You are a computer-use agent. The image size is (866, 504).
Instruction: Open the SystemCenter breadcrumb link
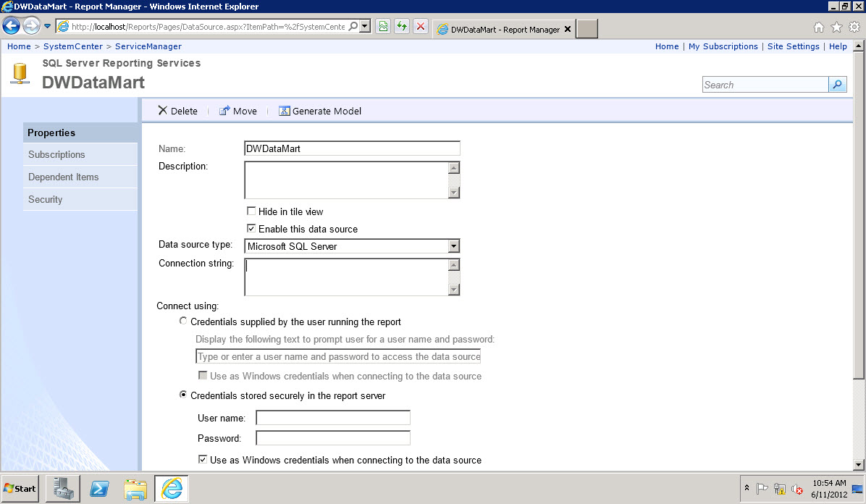pyautogui.click(x=73, y=46)
